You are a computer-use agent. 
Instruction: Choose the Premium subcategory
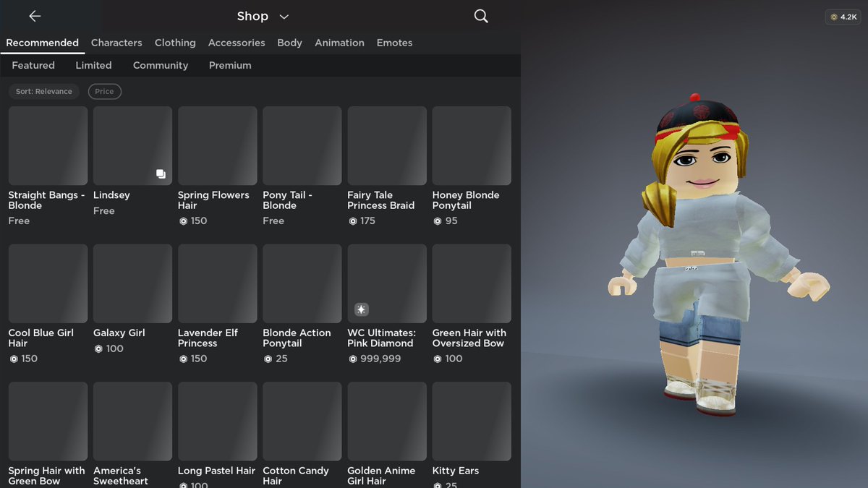(x=230, y=65)
